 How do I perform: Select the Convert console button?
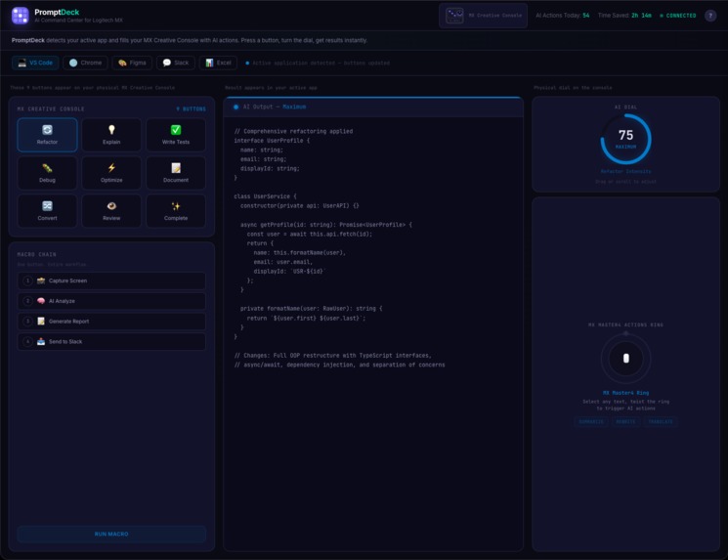coord(47,211)
